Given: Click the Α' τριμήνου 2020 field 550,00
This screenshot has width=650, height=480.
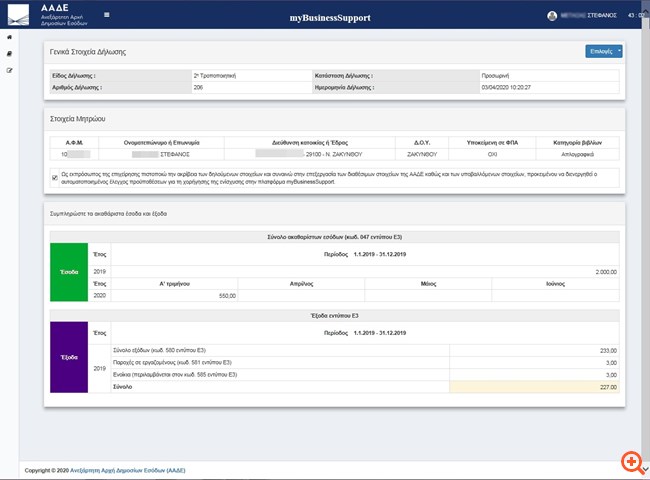Looking at the screenshot, I should pos(173,296).
